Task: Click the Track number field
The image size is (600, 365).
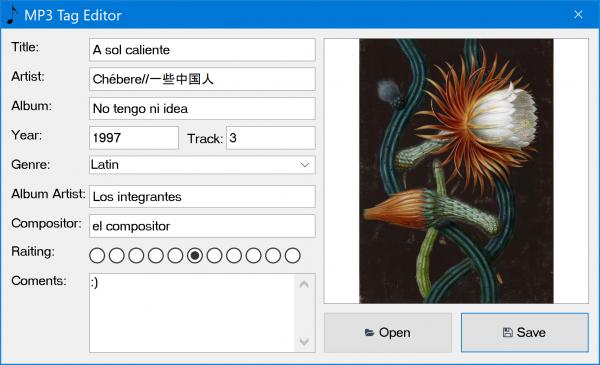Action: [x=271, y=138]
